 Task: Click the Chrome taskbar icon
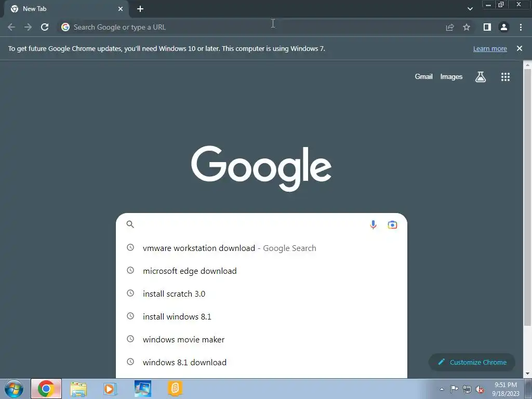46,389
